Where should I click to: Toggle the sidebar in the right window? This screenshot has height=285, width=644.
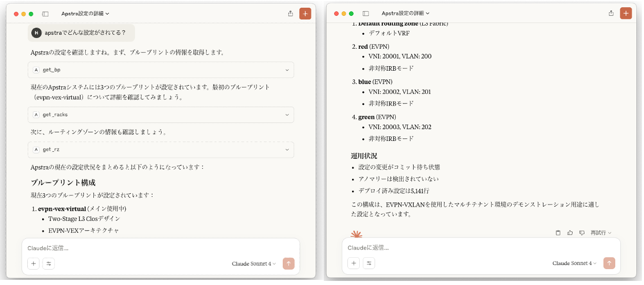[x=366, y=13]
